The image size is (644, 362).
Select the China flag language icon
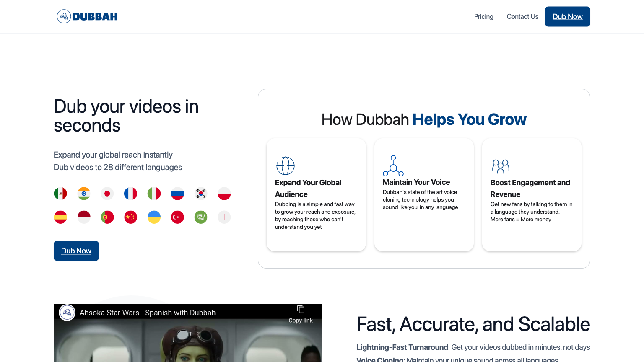130,217
